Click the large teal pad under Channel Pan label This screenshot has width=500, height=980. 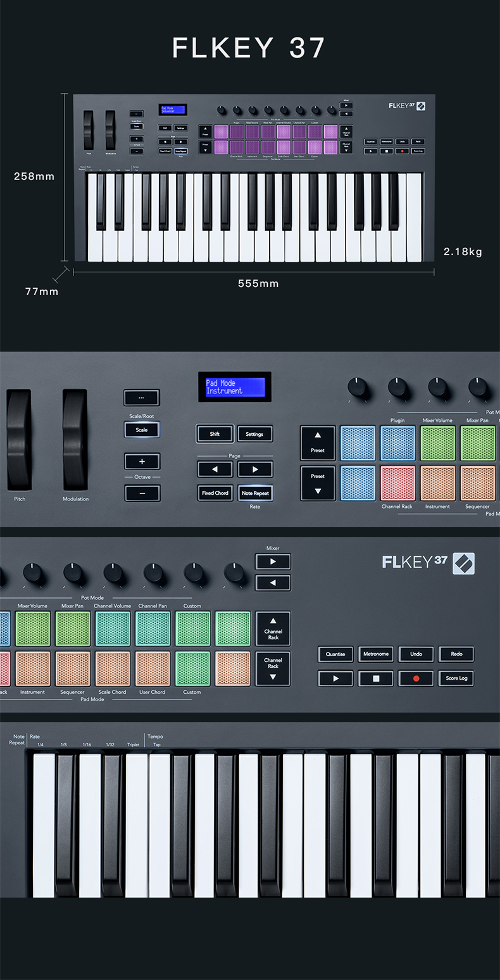[153, 628]
